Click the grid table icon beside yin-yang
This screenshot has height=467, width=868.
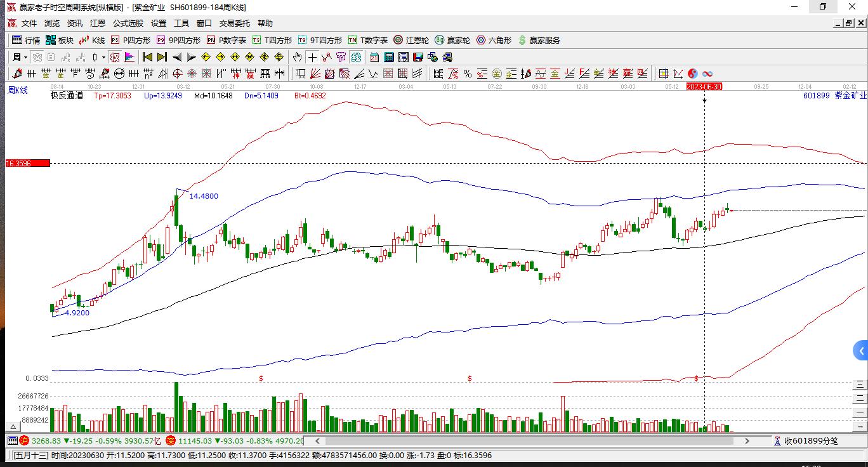click(664, 74)
